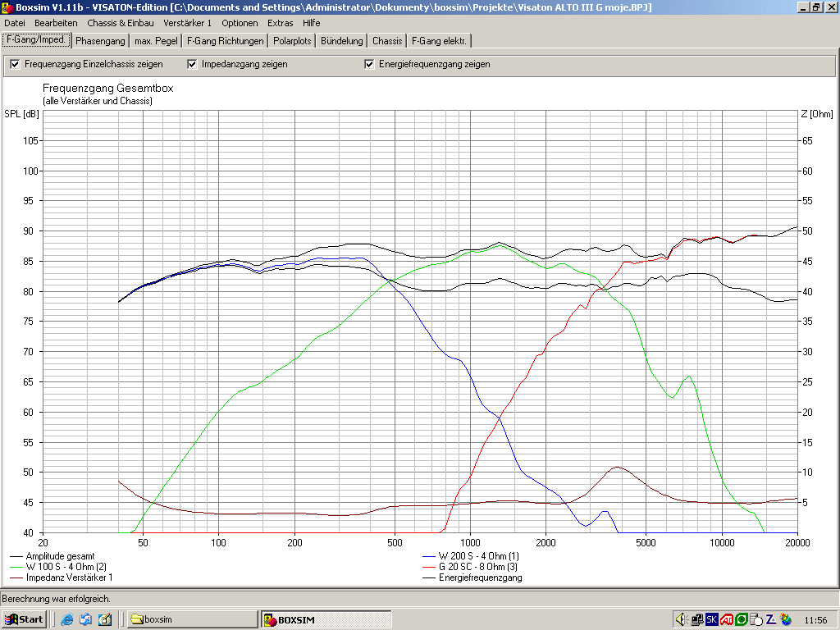Toggle Impedanzgang zeigen checkbox

tap(192, 64)
